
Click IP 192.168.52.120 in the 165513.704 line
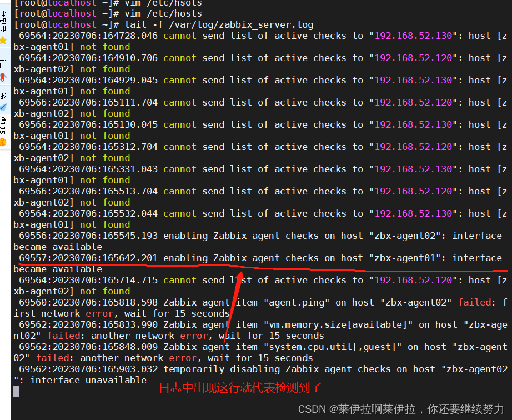[x=413, y=191]
